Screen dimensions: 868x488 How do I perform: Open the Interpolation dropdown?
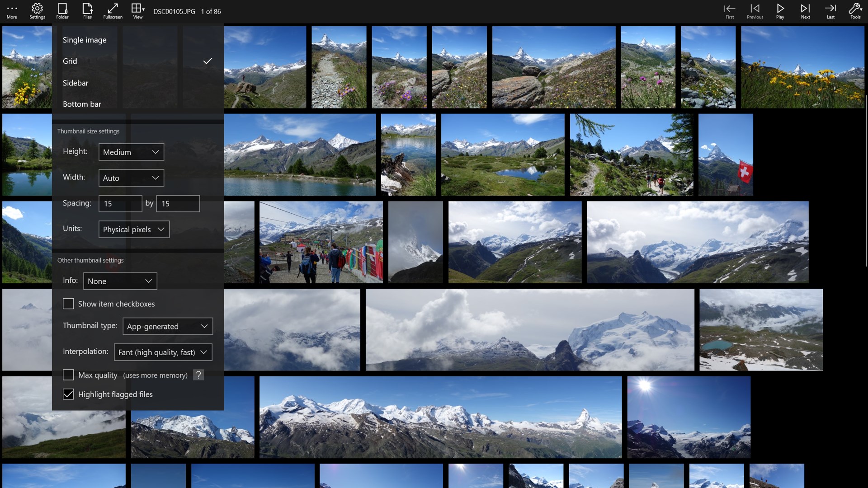tap(163, 352)
